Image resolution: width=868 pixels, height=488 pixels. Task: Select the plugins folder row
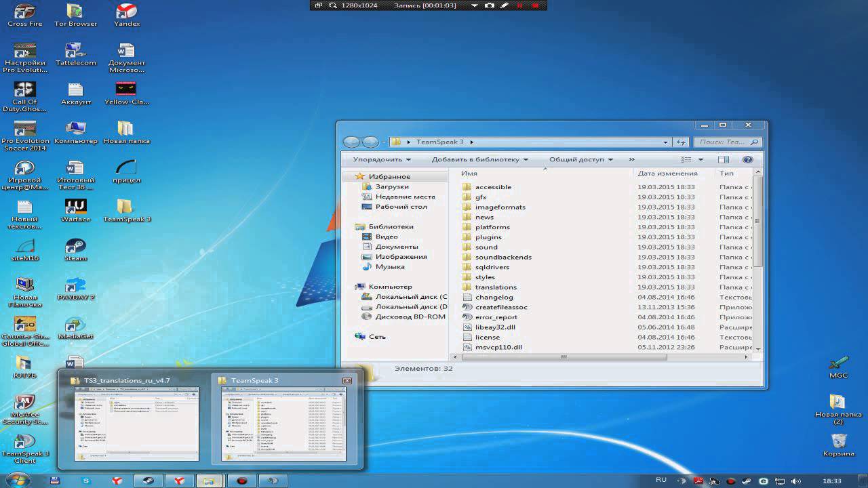click(x=607, y=237)
